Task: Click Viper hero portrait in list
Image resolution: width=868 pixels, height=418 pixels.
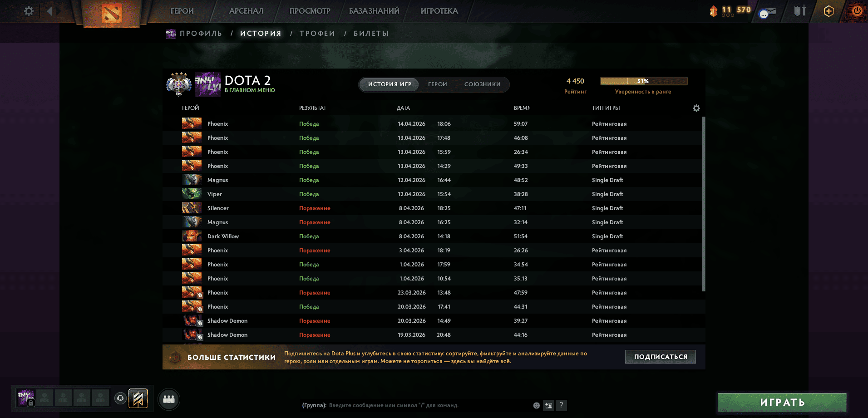Action: pyautogui.click(x=192, y=194)
